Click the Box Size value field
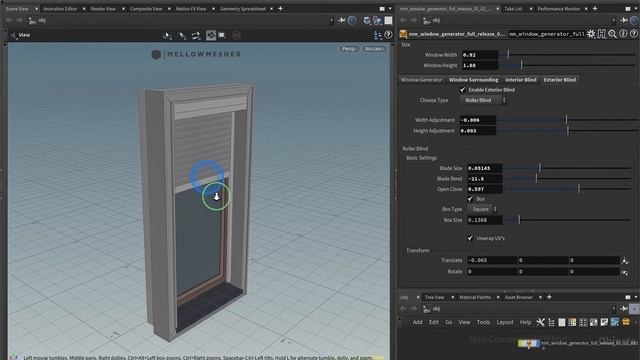This screenshot has width=640, height=360. coord(484,220)
